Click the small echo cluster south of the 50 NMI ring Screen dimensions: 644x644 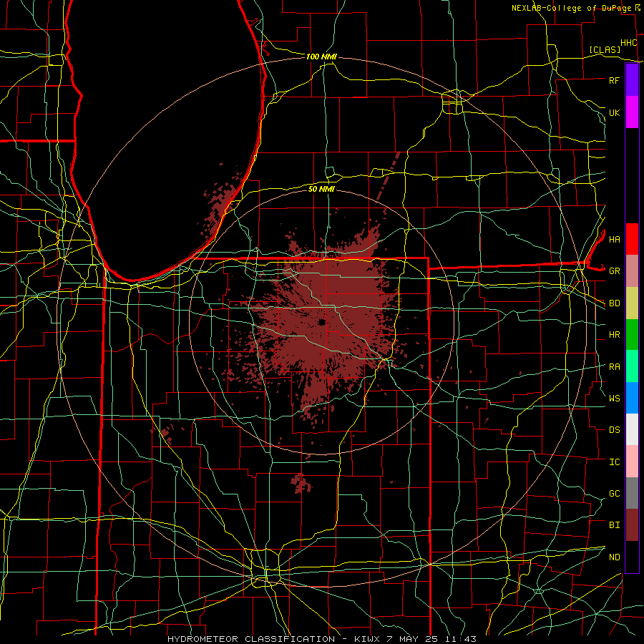pyautogui.click(x=302, y=483)
